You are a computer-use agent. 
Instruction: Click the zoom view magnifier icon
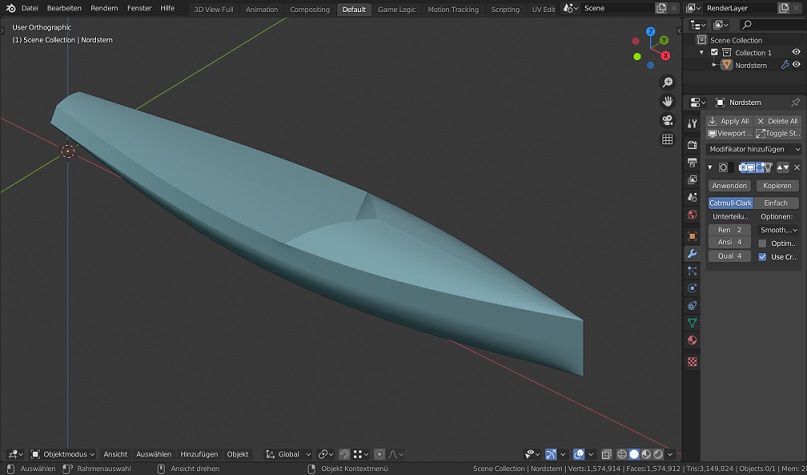coord(668,82)
